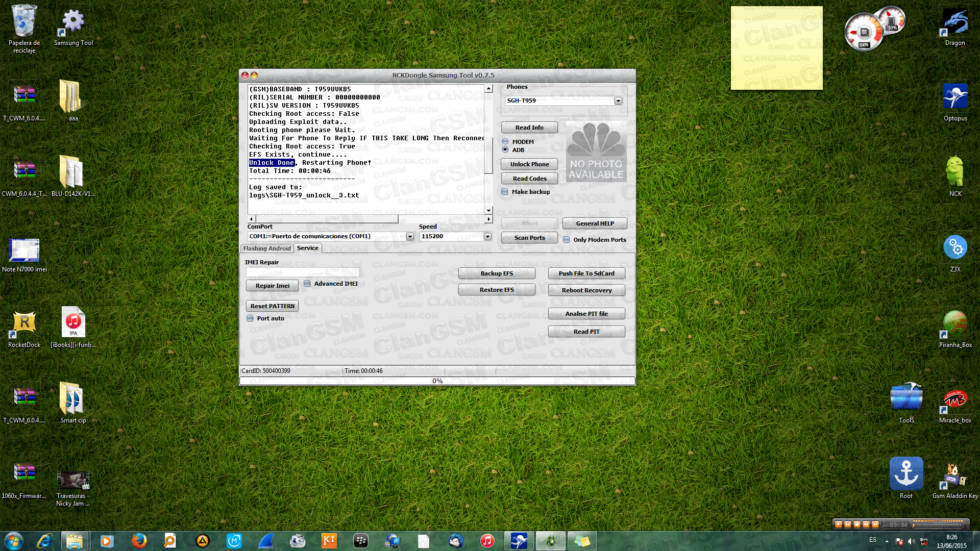Open the Gsm Aladdin Key shortcut
The image size is (980, 551).
click(955, 480)
